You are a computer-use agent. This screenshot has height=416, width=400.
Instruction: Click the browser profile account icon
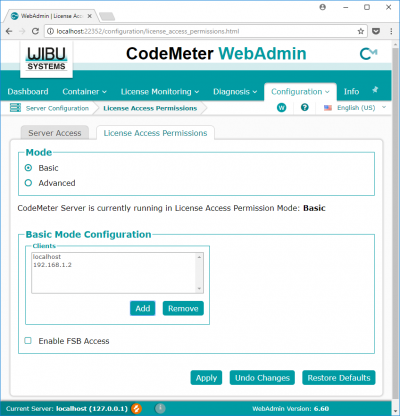[323, 7]
